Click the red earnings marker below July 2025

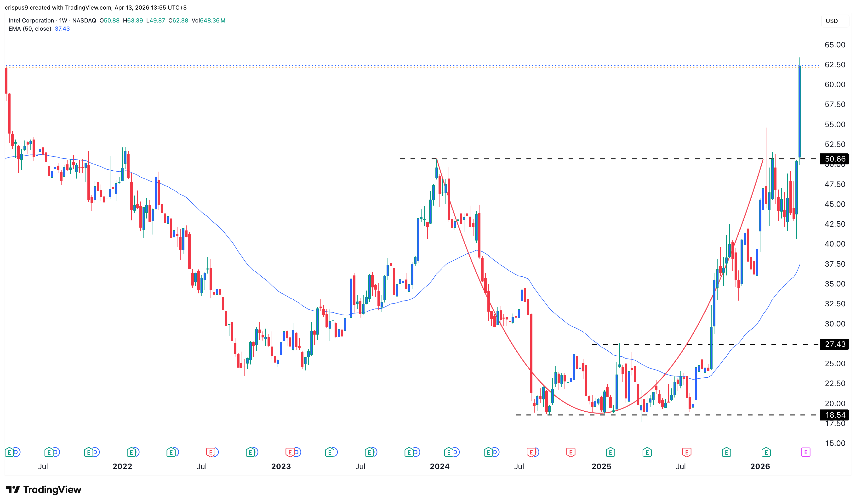(x=686, y=452)
